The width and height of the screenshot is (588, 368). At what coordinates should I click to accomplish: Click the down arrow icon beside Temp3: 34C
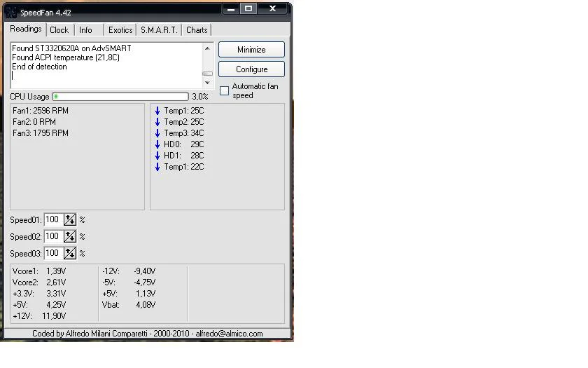[157, 133]
